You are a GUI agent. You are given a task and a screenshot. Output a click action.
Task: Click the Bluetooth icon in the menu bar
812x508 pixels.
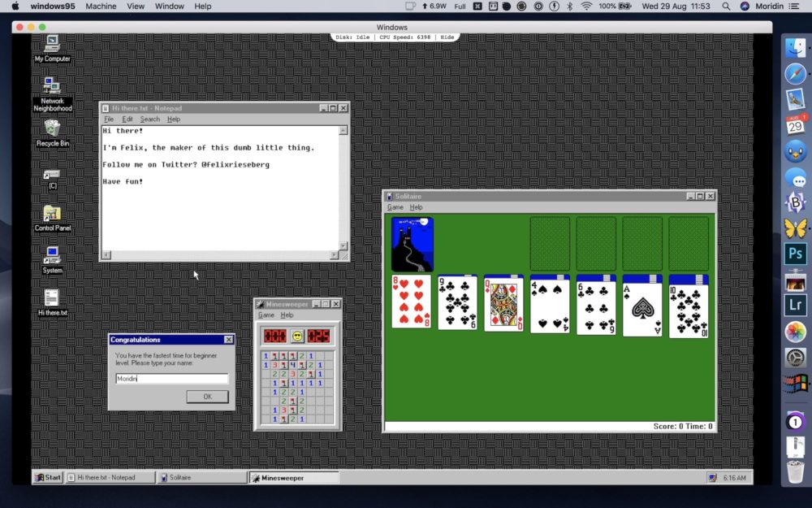pyautogui.click(x=570, y=7)
